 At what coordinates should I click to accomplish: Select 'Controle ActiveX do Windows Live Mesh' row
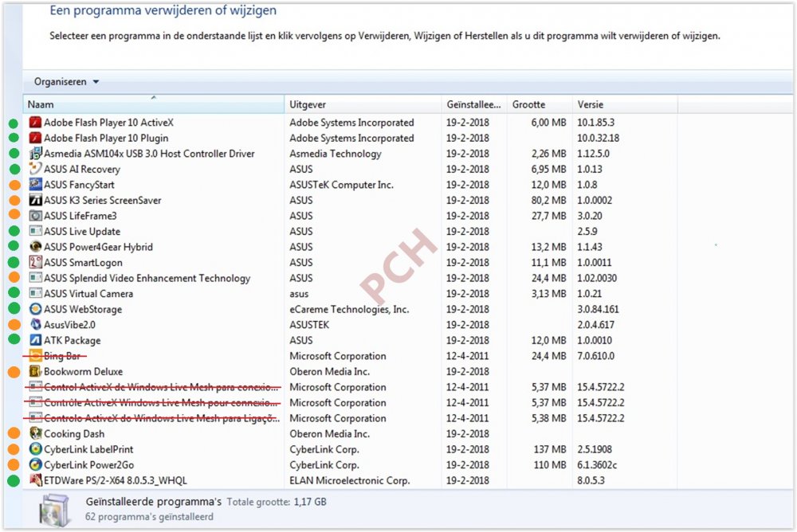tap(351, 418)
